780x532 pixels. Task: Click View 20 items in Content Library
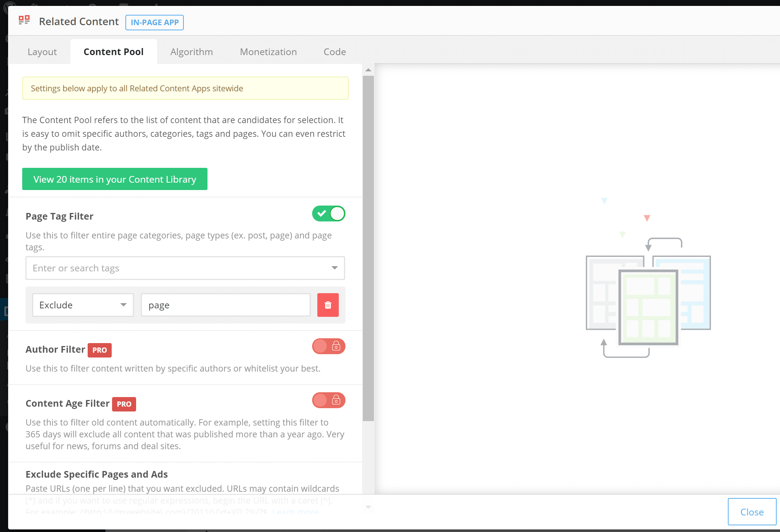point(114,179)
